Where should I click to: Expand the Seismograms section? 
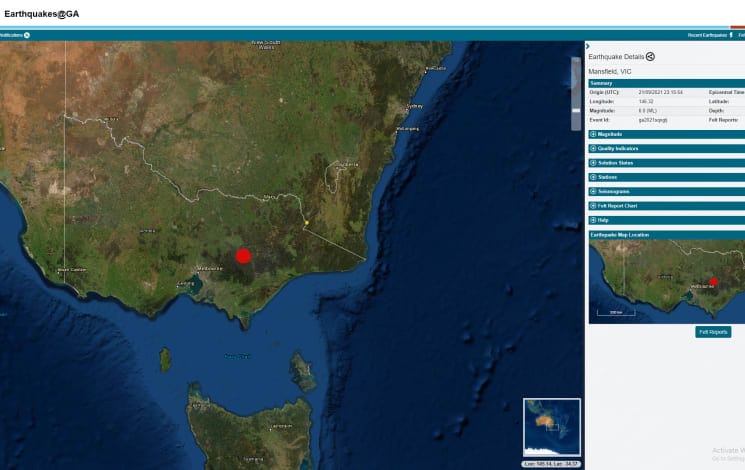667,192
